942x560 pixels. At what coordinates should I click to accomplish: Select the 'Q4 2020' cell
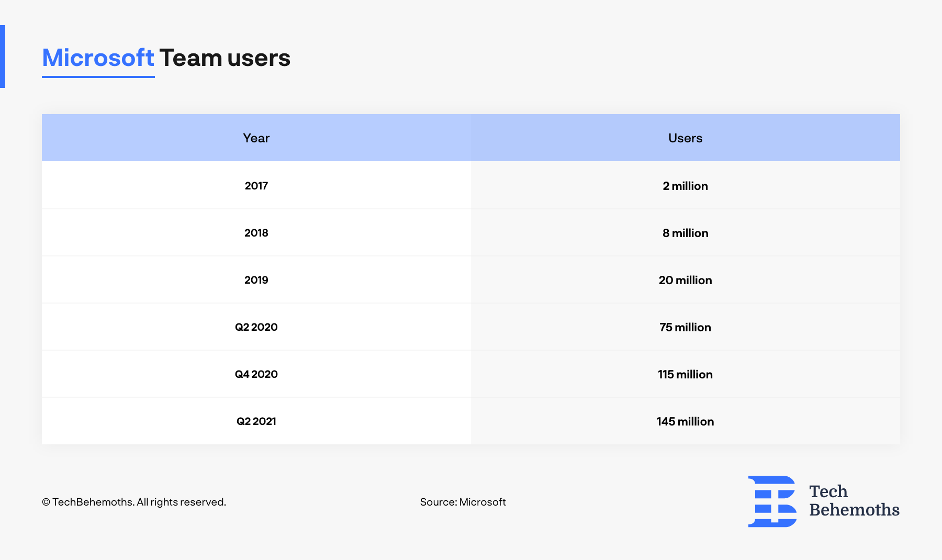(256, 374)
